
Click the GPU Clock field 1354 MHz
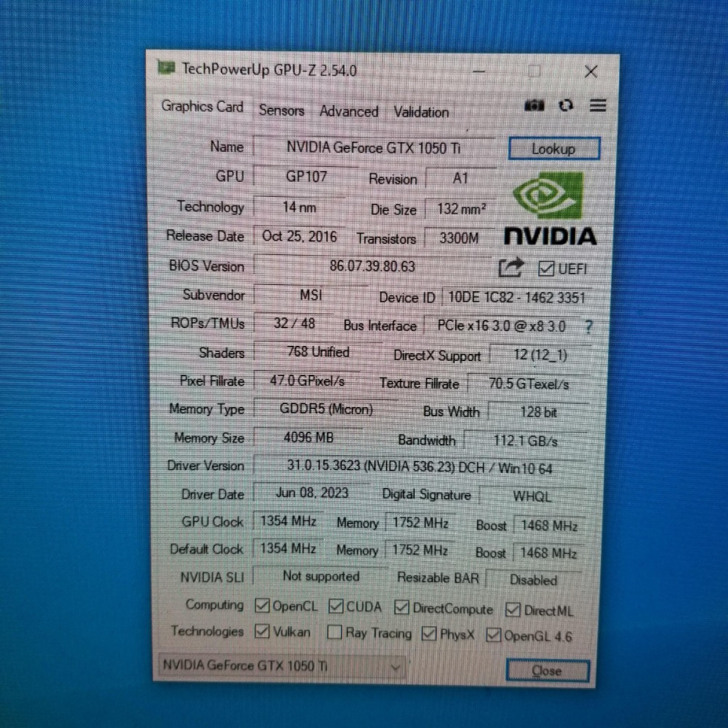pos(288,521)
